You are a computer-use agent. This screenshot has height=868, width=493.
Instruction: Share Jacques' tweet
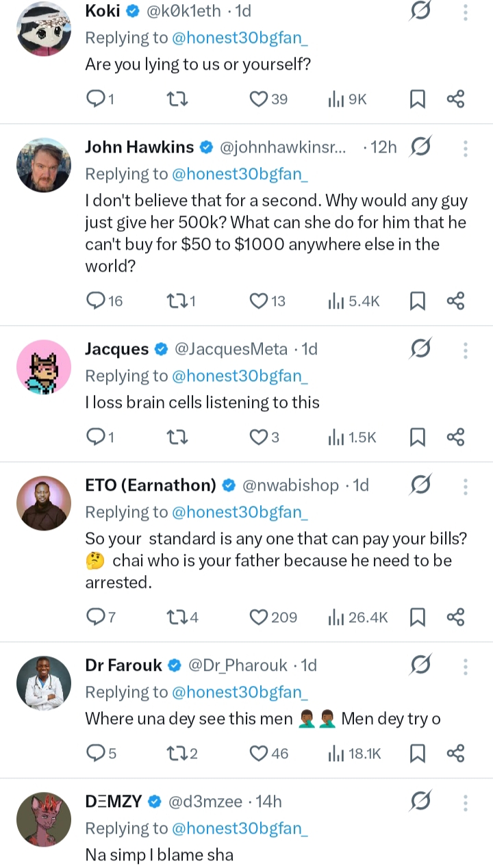pos(456,437)
